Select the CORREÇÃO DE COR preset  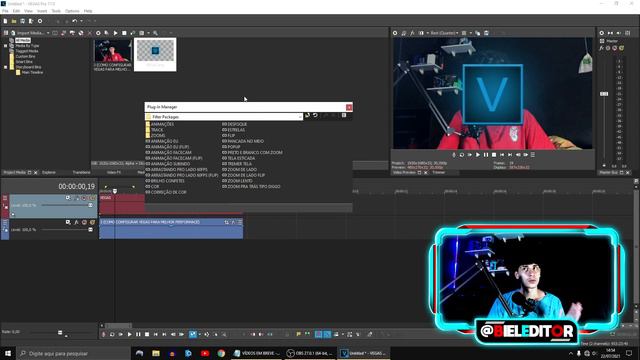(169, 192)
